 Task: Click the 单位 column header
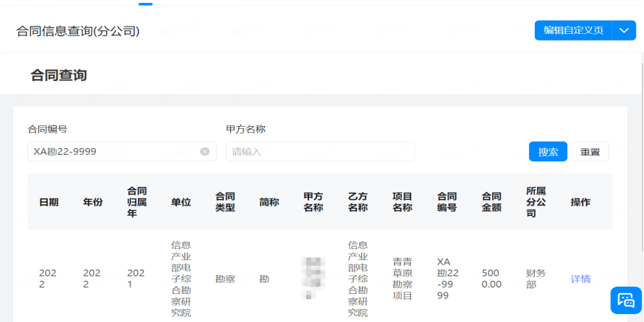181,203
